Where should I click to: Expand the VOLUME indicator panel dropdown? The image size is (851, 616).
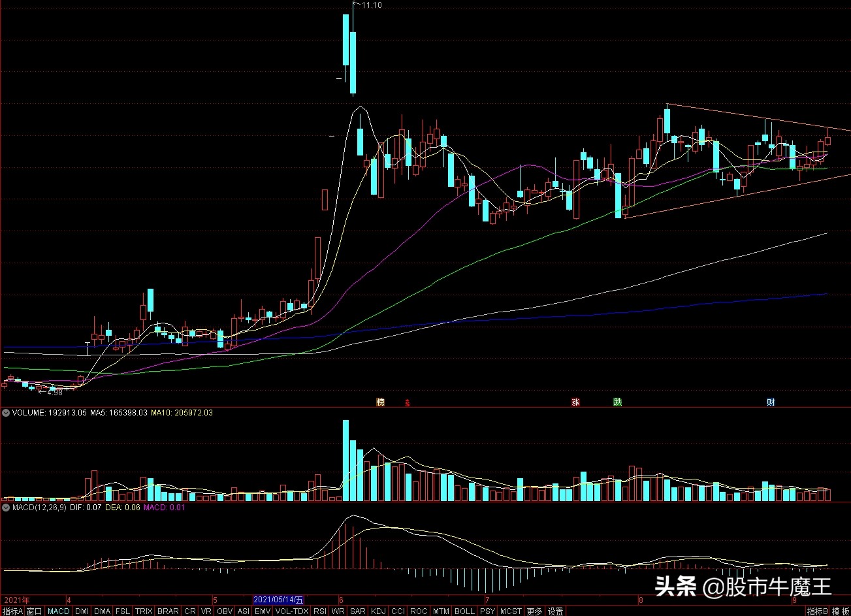(6, 413)
